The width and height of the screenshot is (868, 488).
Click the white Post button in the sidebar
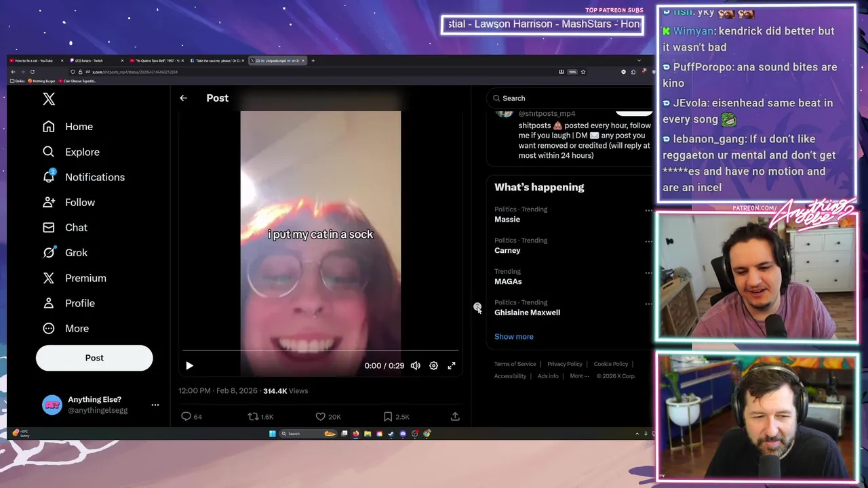[x=94, y=358]
